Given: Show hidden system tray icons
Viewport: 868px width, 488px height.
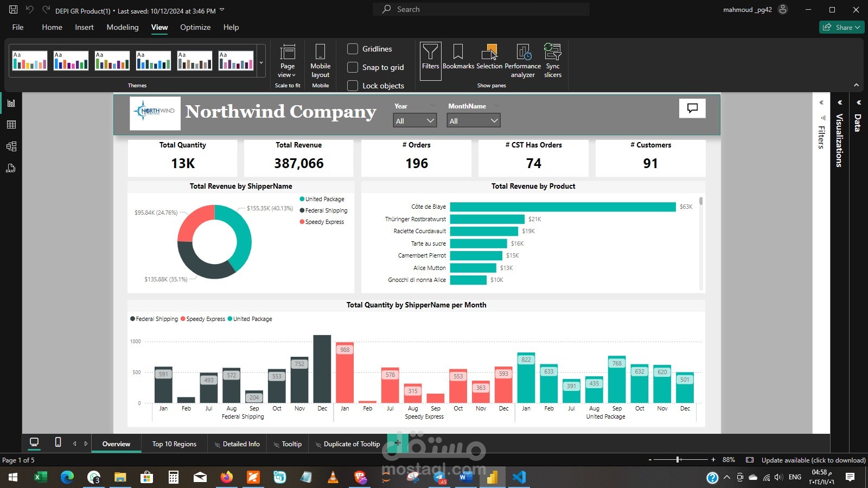Looking at the screenshot, I should pos(727,477).
